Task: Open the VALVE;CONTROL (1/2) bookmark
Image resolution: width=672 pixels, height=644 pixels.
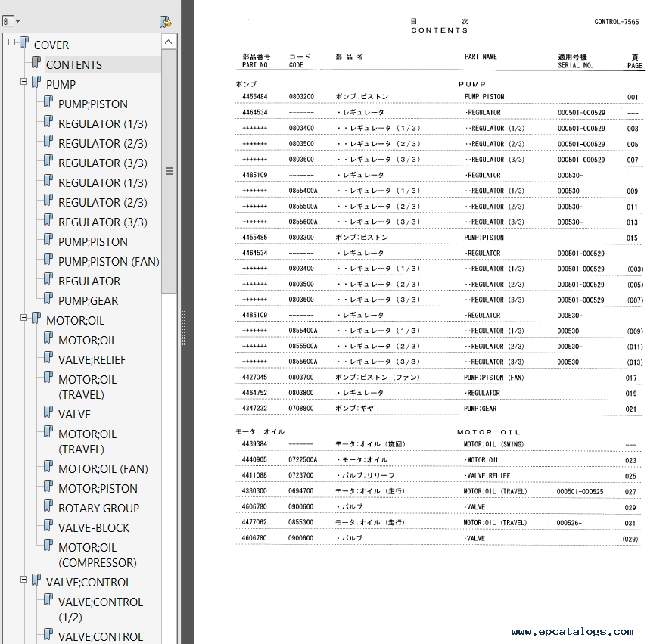Action: [101, 609]
